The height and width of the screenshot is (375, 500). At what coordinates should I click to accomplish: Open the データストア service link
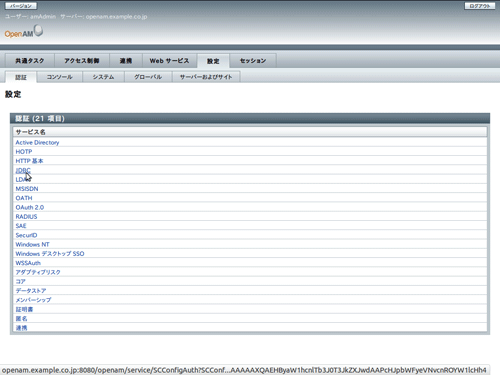[x=31, y=291]
